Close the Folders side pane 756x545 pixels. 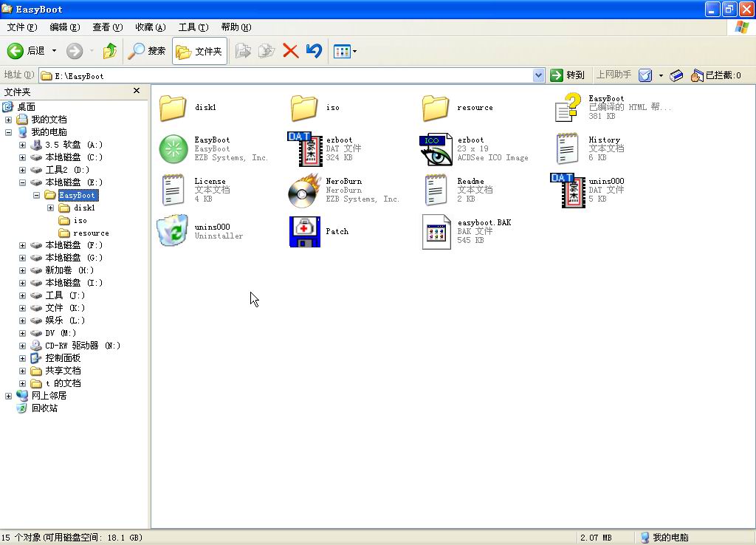(137, 91)
